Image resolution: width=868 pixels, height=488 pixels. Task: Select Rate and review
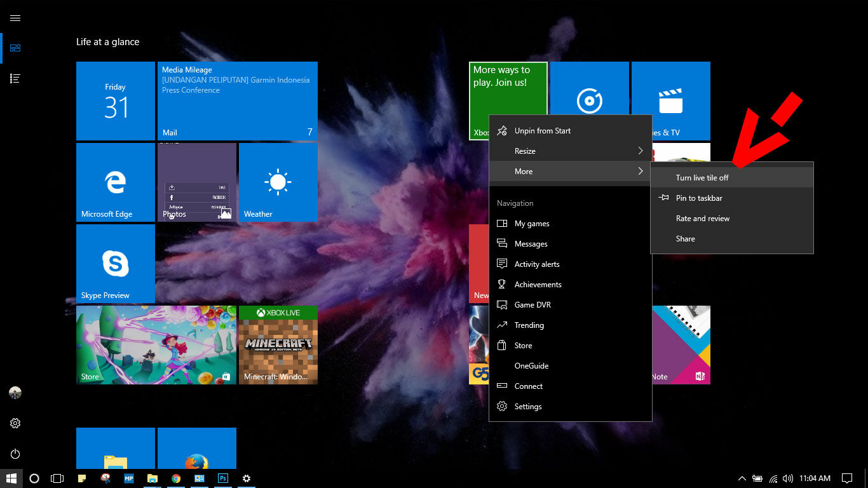pyautogui.click(x=732, y=219)
